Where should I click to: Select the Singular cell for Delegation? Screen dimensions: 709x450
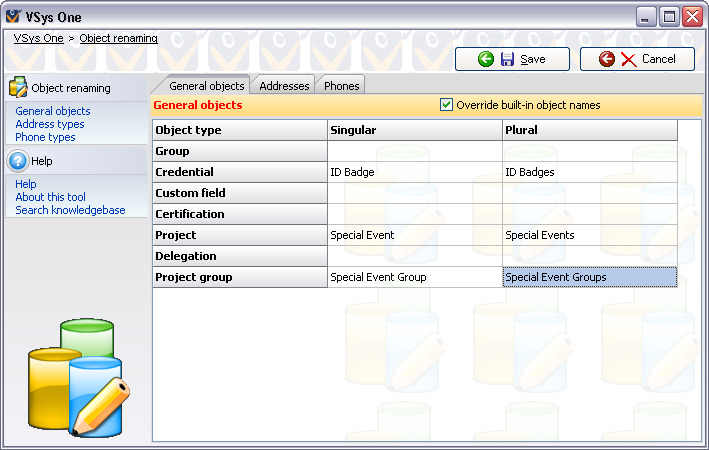tap(415, 256)
